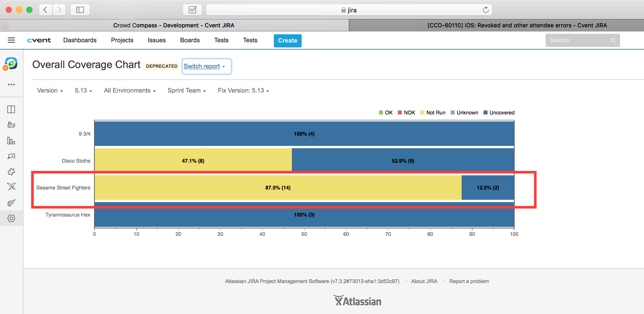Click the hamburger menu icon
The width and height of the screenshot is (644, 314).
(11, 40)
